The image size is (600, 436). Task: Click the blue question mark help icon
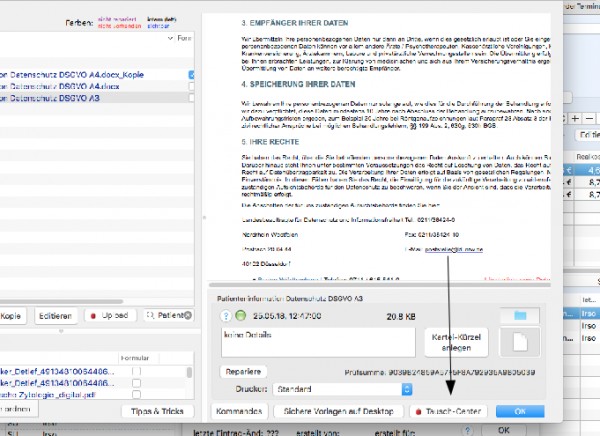226,316
